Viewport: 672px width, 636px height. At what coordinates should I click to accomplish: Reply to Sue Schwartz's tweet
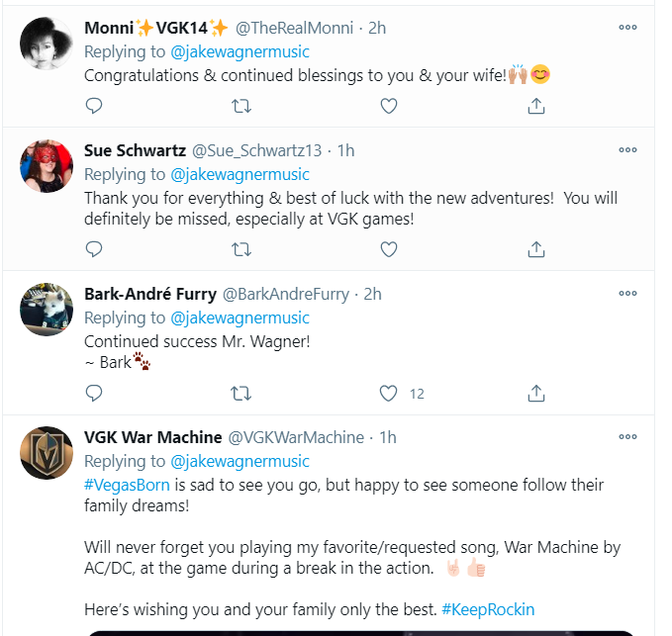pos(94,249)
